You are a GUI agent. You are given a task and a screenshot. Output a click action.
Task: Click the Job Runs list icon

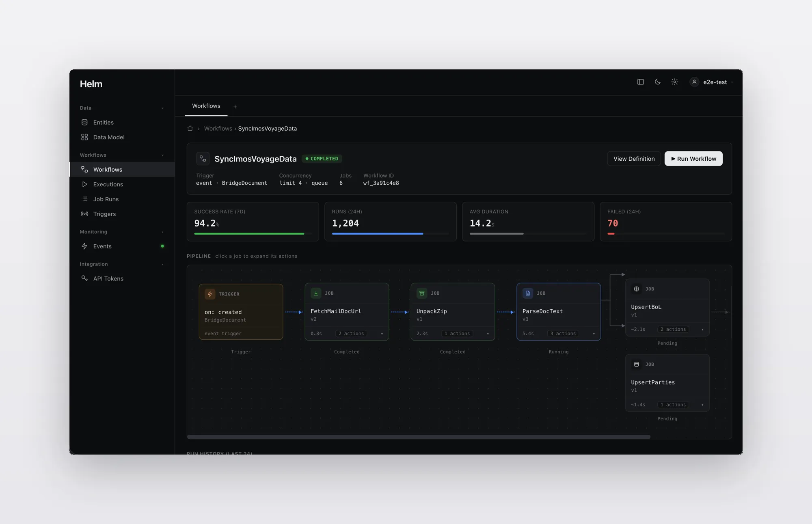click(x=84, y=199)
